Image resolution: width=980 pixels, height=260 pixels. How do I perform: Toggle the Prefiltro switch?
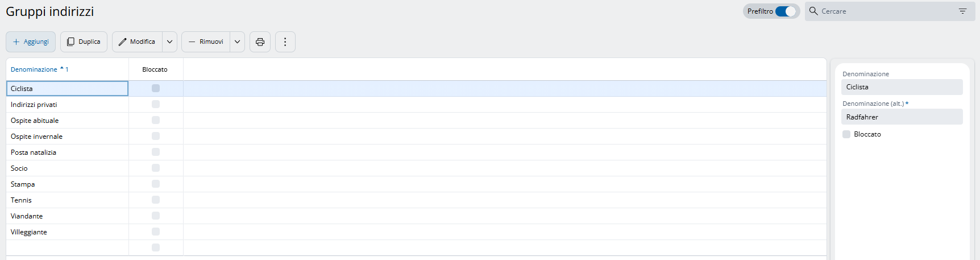pyautogui.click(x=786, y=11)
